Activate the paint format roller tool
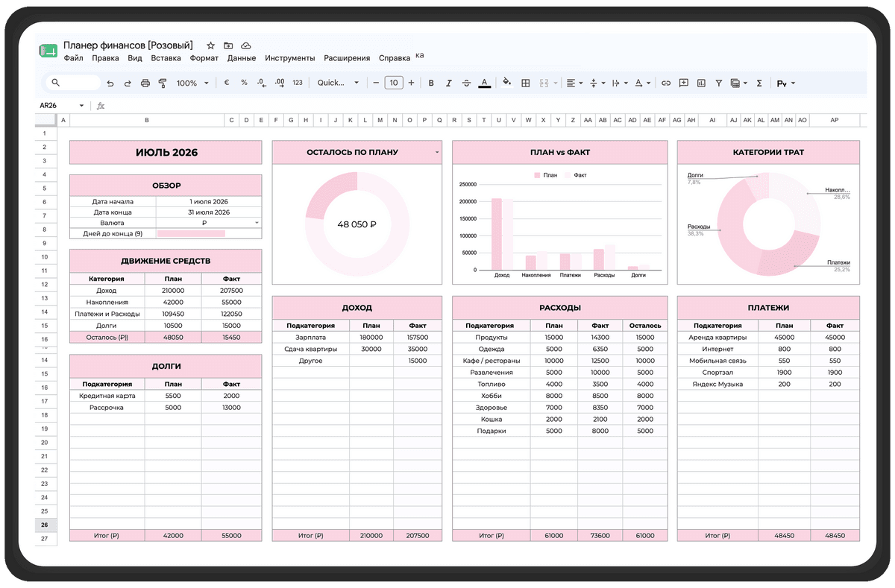The image size is (895, 588). 163,83
